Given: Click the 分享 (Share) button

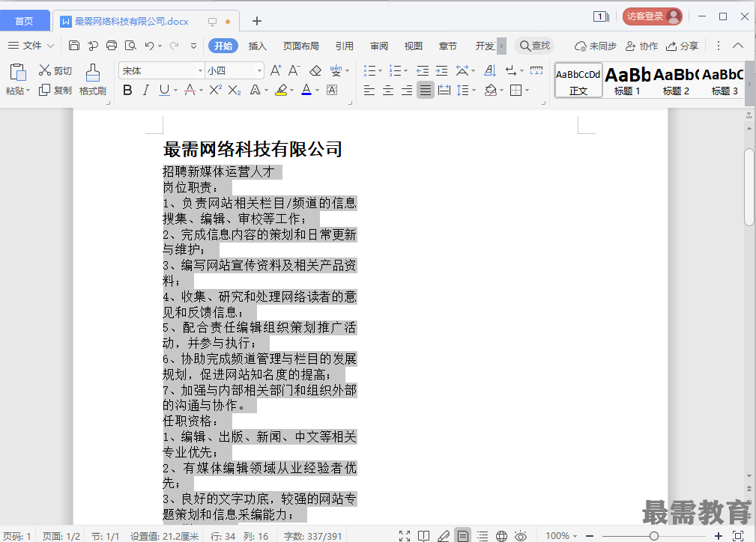Looking at the screenshot, I should pyautogui.click(x=683, y=46).
